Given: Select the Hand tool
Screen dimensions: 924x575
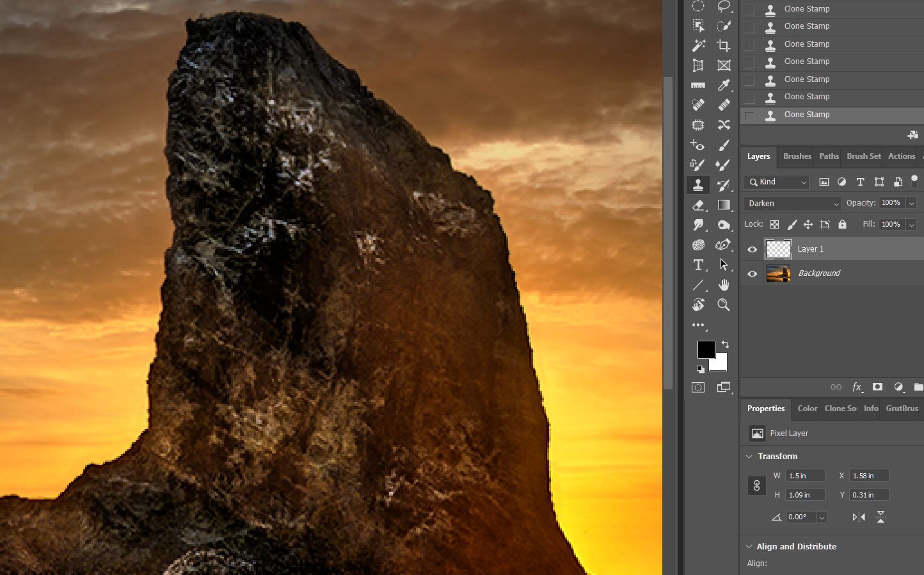Looking at the screenshot, I should click(724, 285).
